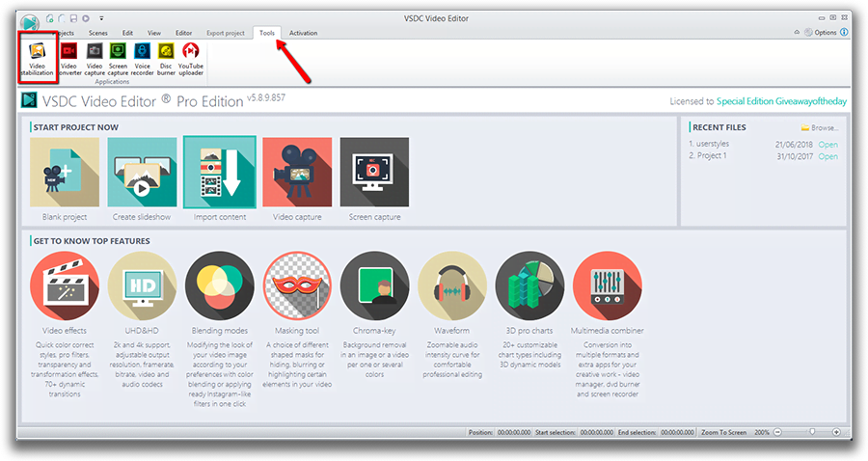868x461 pixels.
Task: Open the Activation tab
Action: [x=304, y=33]
